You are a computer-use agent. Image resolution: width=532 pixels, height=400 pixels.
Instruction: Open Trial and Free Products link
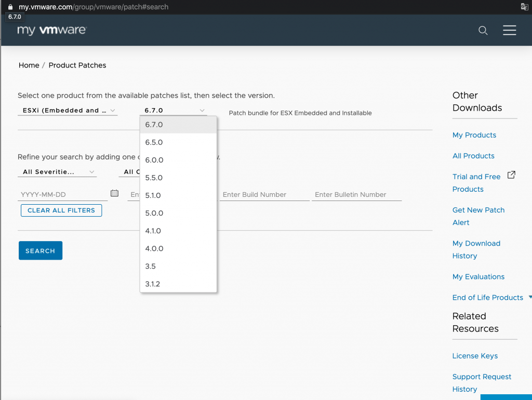coord(476,183)
